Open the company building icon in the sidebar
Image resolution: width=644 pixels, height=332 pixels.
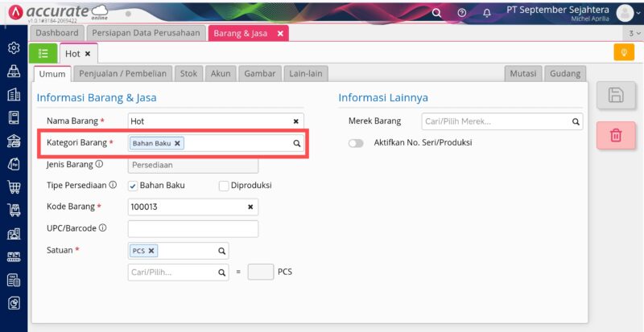tap(14, 94)
